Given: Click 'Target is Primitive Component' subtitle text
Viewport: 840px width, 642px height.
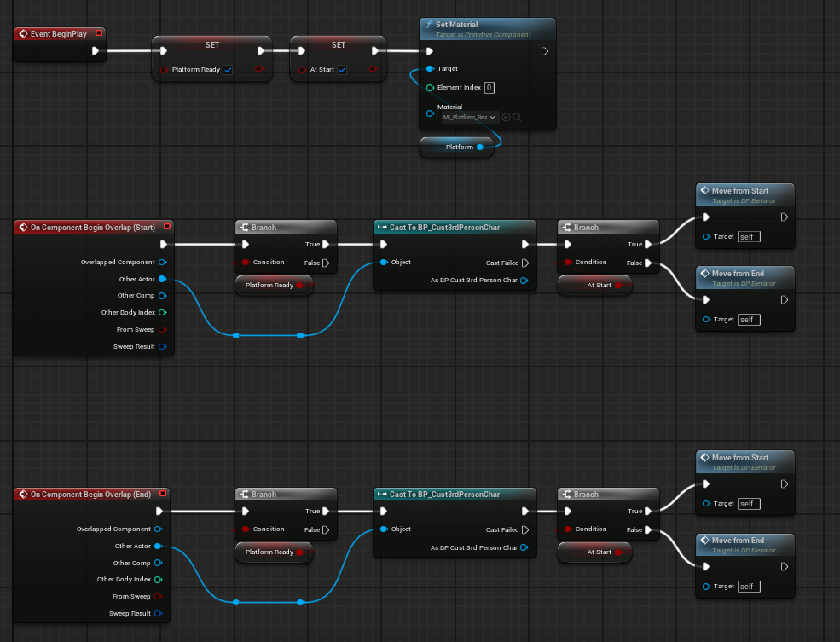Looking at the screenshot, I should pos(484,35).
